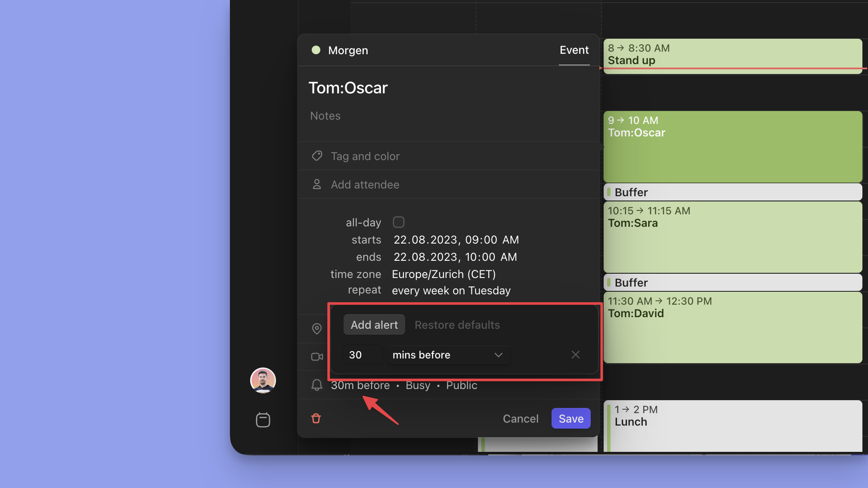Click the Add alert button
868x488 pixels.
(x=374, y=325)
